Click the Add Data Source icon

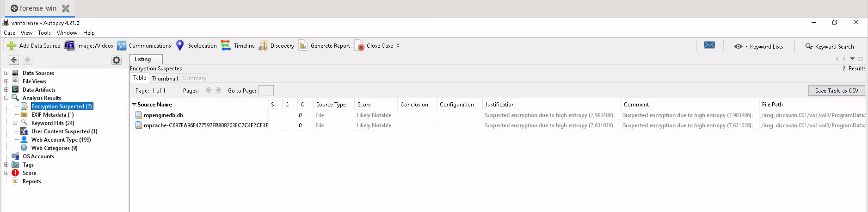pos(12,45)
